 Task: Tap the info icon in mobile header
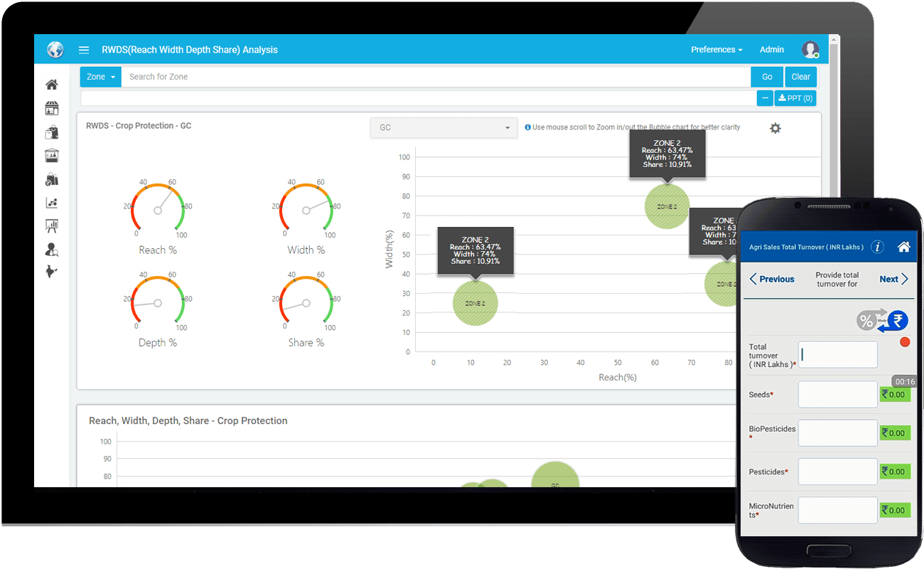[x=878, y=247]
